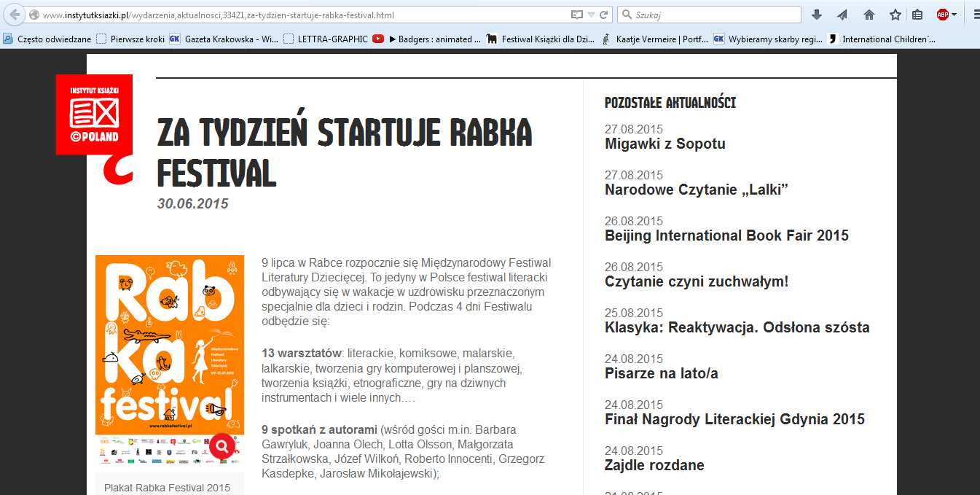
Task: Open Zajdle rozdane news item
Action: (654, 465)
